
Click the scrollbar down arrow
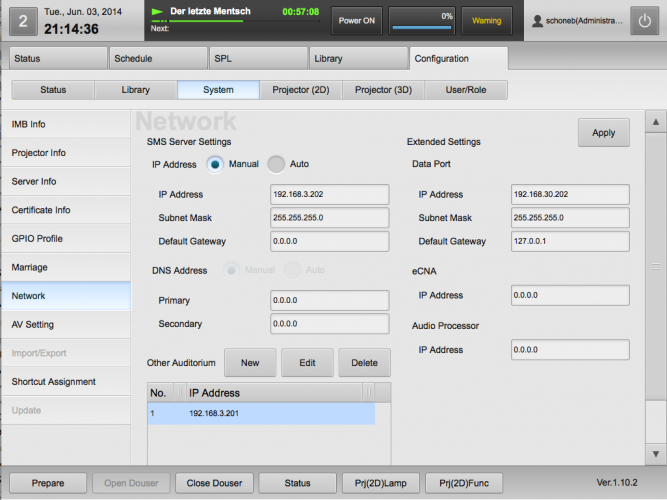(x=654, y=452)
